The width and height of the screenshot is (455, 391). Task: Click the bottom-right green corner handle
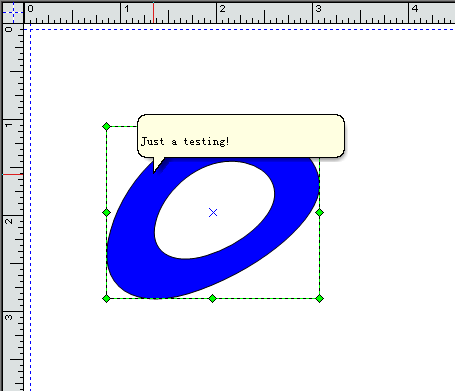click(x=319, y=298)
